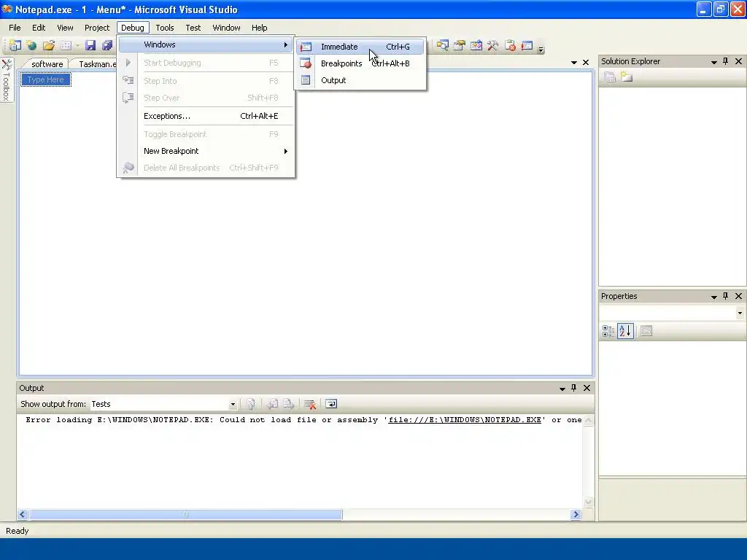Click Output horizontal scroll right arrow
Image resolution: width=747 pixels, height=560 pixels.
tap(576, 514)
